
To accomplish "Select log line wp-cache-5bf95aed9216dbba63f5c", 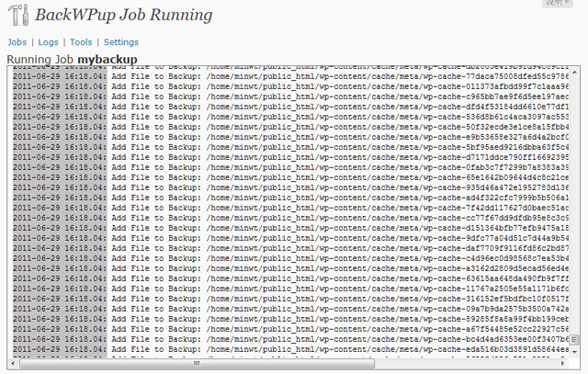I will [x=290, y=147].
